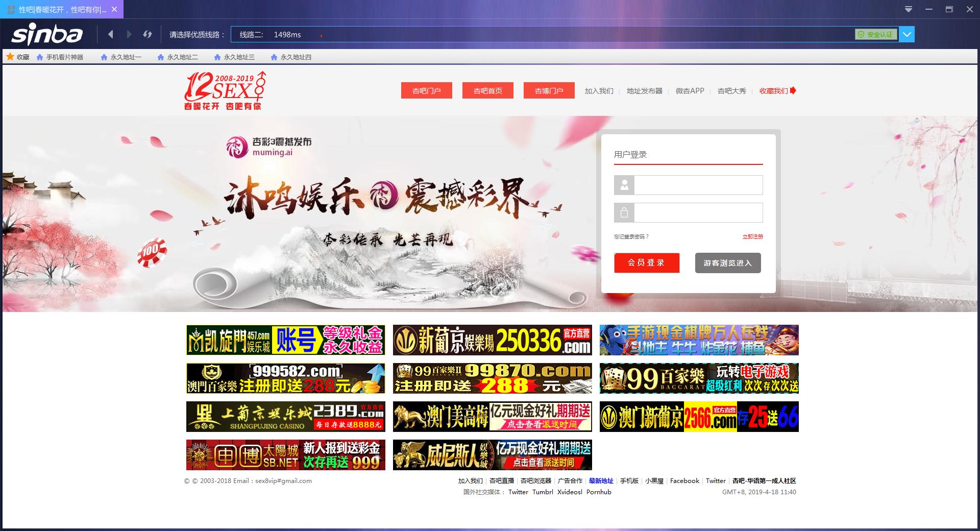Click the red 收藏我们 link
Image resolution: width=980 pixels, height=531 pixels.
pyautogui.click(x=777, y=91)
